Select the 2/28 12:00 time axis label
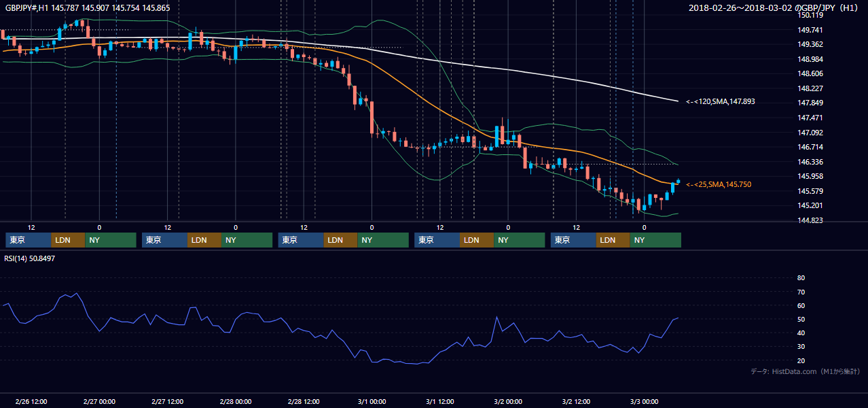This screenshot has height=408, width=868. (x=304, y=401)
